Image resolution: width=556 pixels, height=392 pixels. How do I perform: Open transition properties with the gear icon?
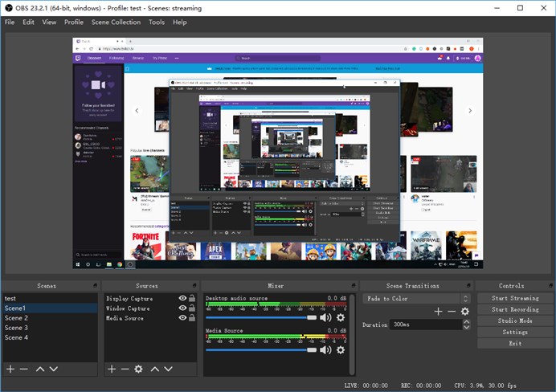point(464,311)
